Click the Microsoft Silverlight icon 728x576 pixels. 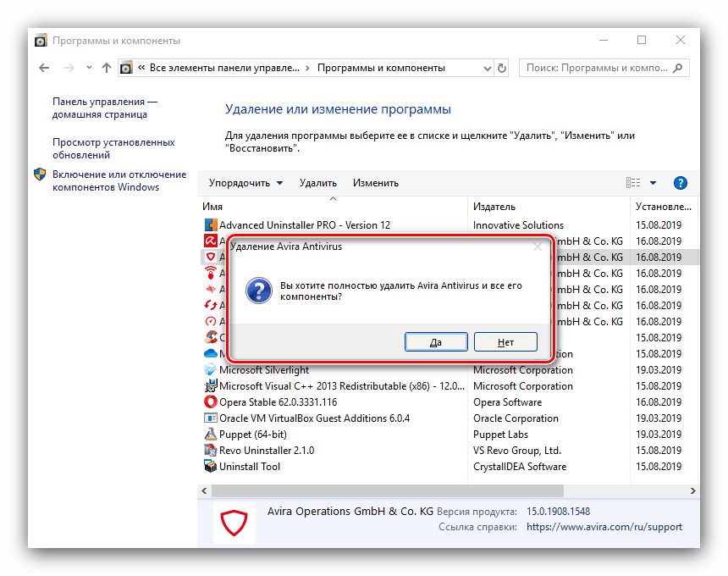coord(211,370)
